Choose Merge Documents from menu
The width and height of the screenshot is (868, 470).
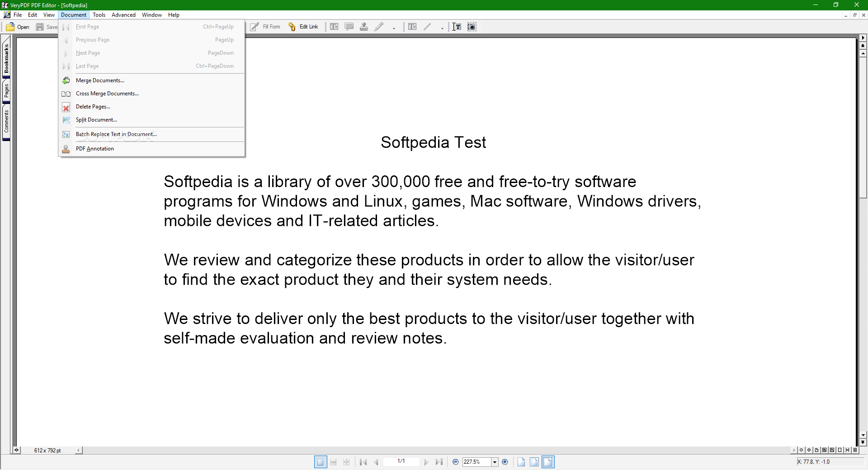(x=151, y=80)
